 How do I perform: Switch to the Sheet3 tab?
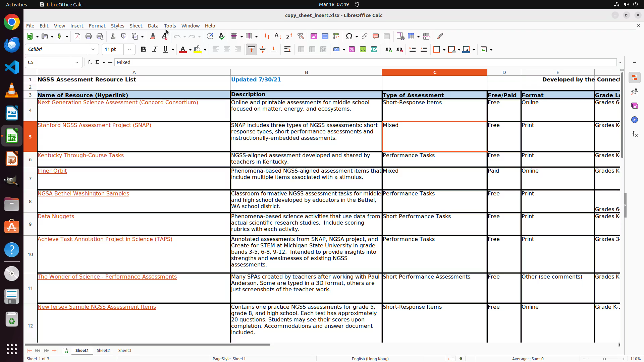tap(125, 351)
